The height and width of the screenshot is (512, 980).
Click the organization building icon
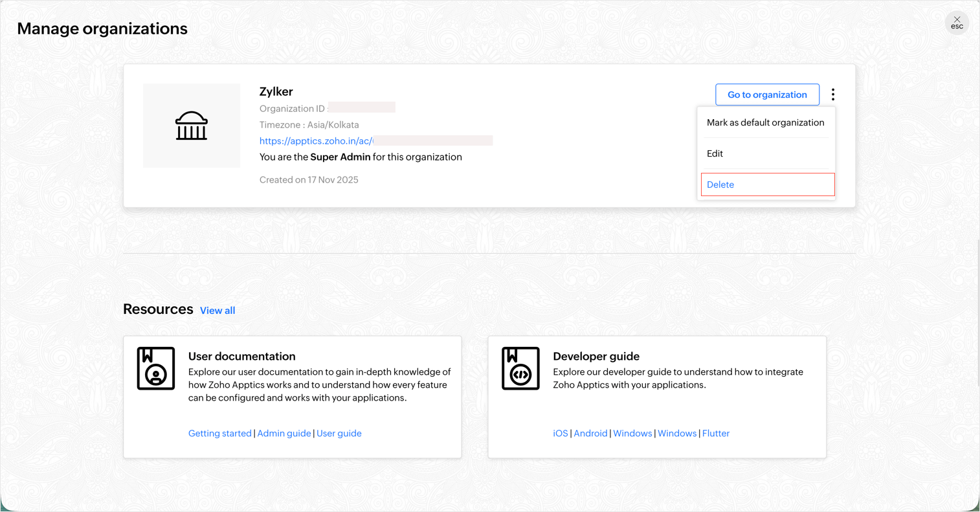click(192, 126)
